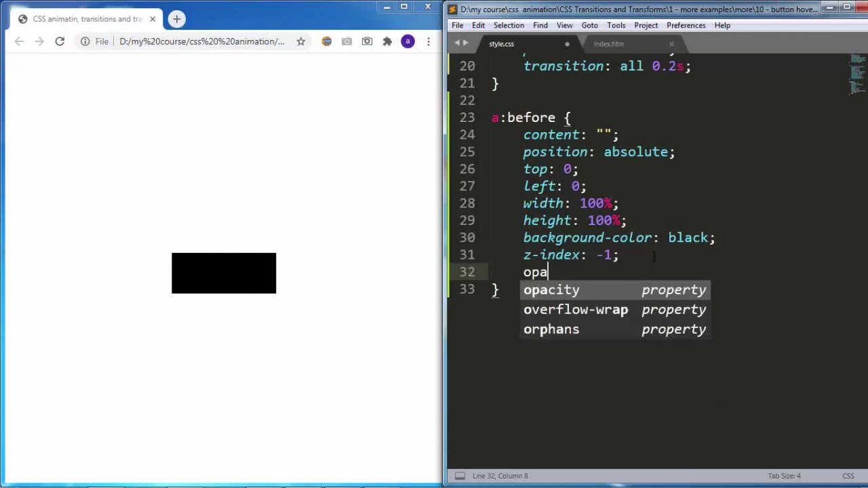
Task: Click 'position: absolute' declaration
Action: point(599,152)
